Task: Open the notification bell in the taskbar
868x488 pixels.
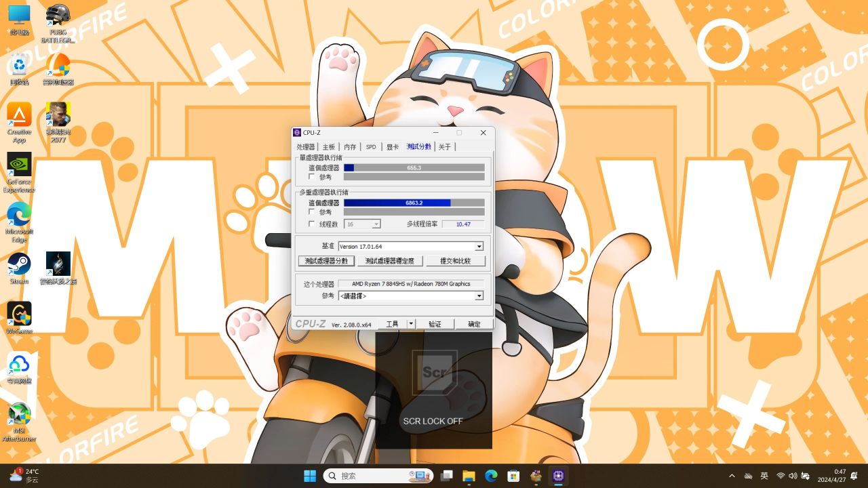Action: 854,476
